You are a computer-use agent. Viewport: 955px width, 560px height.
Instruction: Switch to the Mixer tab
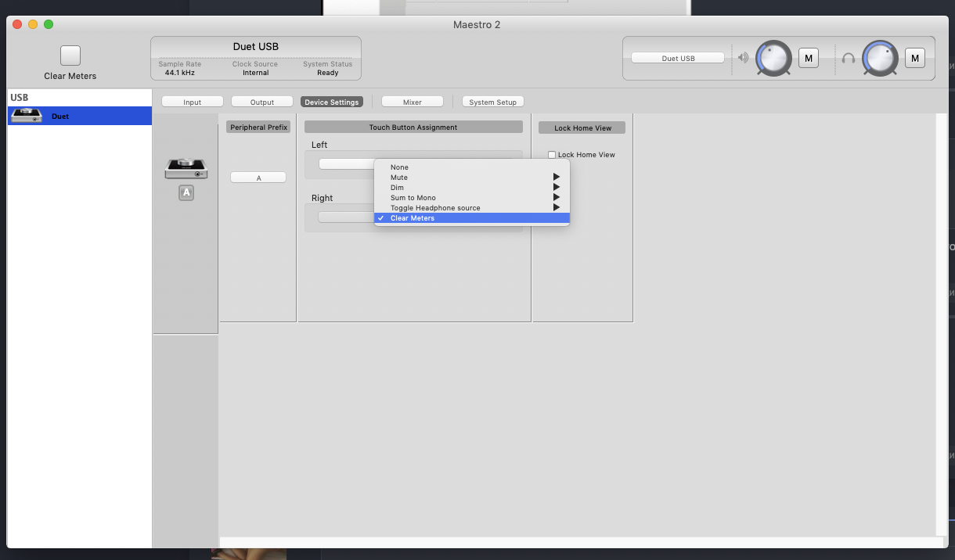click(x=413, y=102)
